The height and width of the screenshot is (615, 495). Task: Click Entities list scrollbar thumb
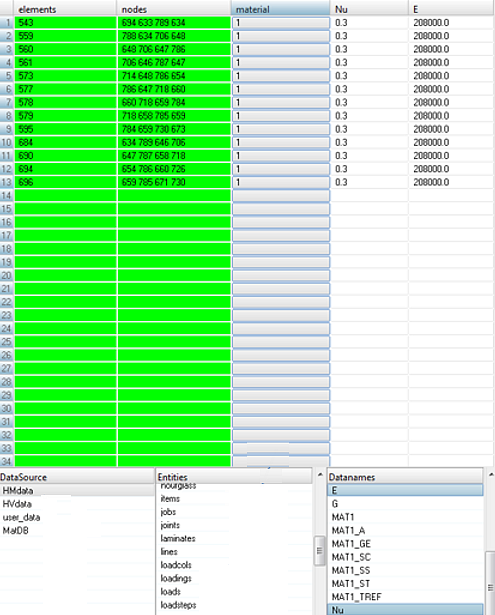(x=320, y=551)
